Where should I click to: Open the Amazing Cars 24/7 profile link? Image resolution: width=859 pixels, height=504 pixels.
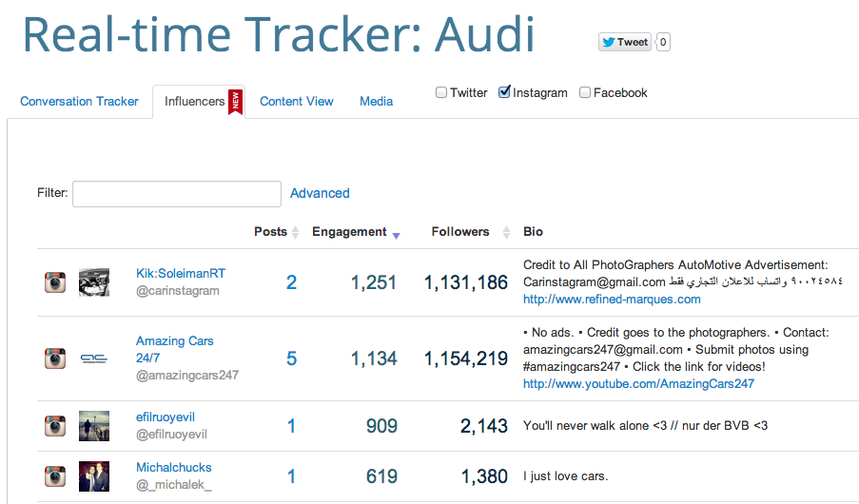(175, 349)
